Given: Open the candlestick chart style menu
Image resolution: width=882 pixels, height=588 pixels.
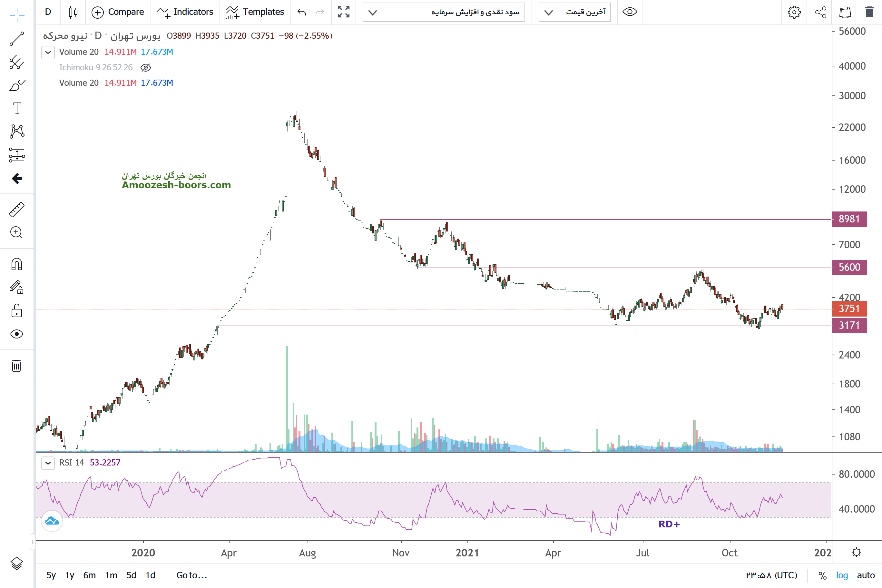Looking at the screenshot, I should (73, 12).
